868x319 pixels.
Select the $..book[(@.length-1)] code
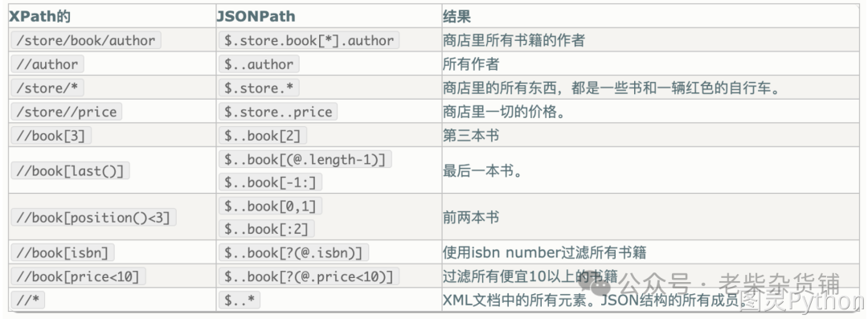click(305, 159)
